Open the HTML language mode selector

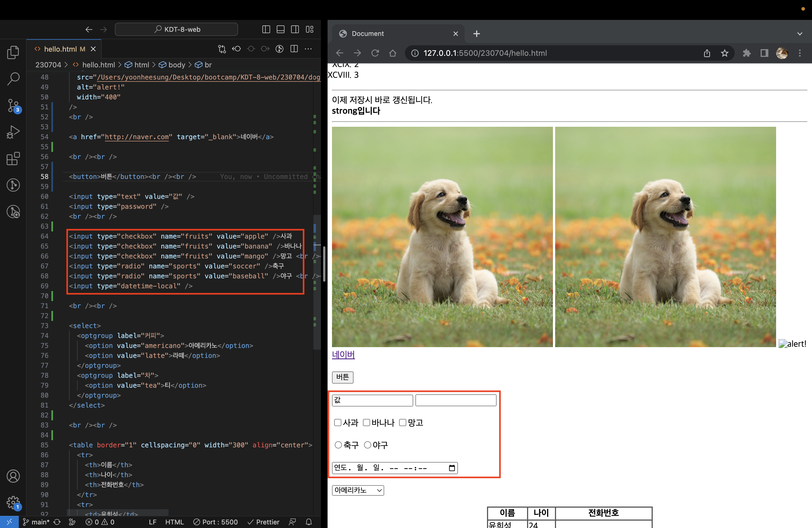(174, 522)
